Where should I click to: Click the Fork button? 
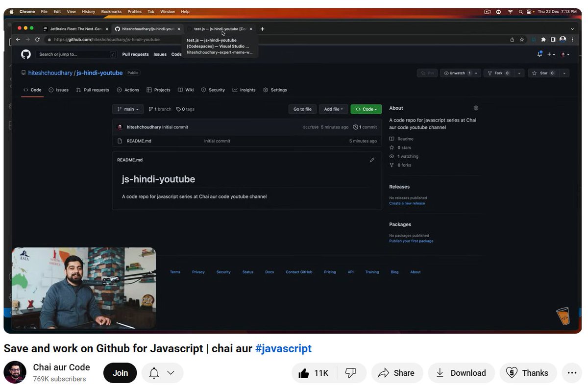point(499,73)
